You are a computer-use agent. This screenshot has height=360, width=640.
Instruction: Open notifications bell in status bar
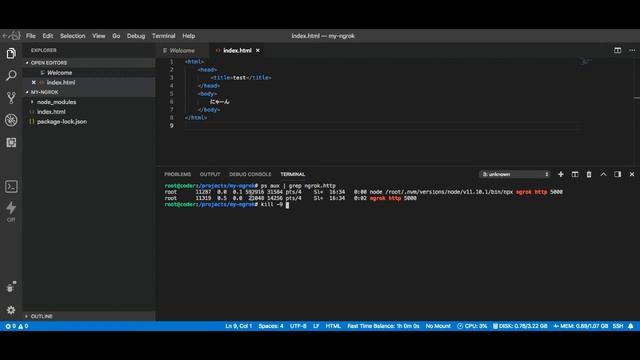(631, 326)
